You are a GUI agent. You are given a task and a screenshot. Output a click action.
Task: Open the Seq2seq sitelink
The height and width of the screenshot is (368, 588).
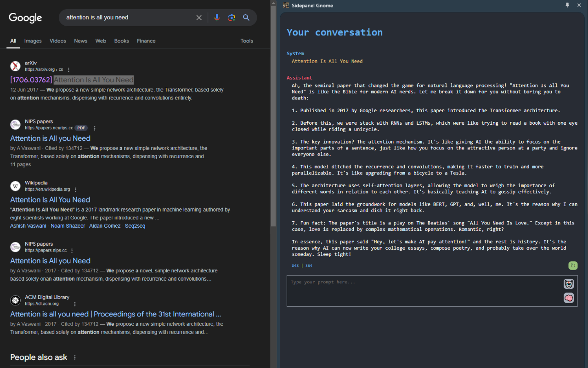click(x=135, y=226)
